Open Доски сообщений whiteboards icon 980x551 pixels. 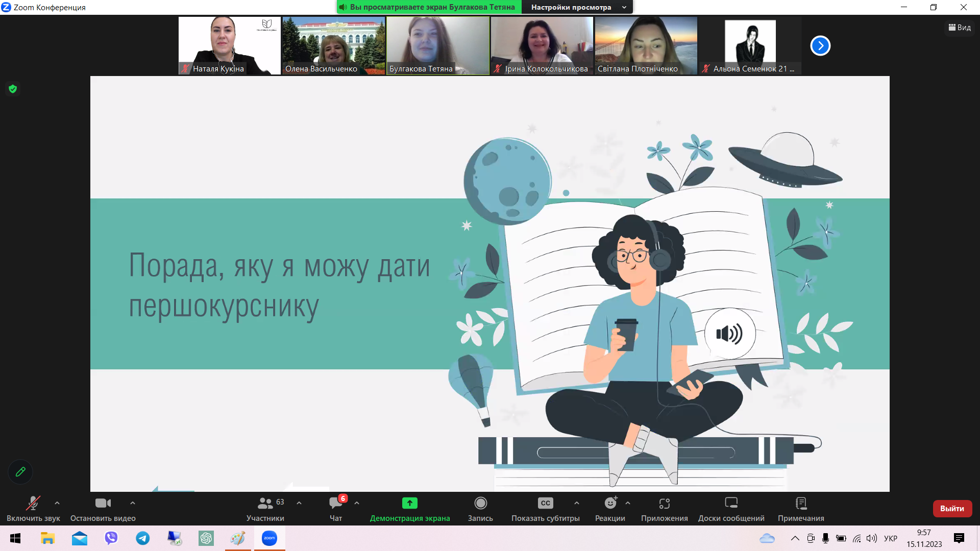tap(731, 504)
